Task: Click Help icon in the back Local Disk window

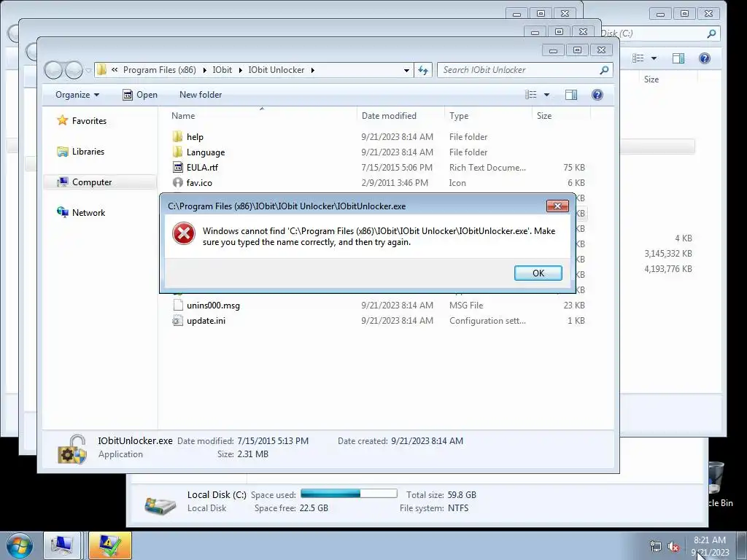Action: point(704,58)
